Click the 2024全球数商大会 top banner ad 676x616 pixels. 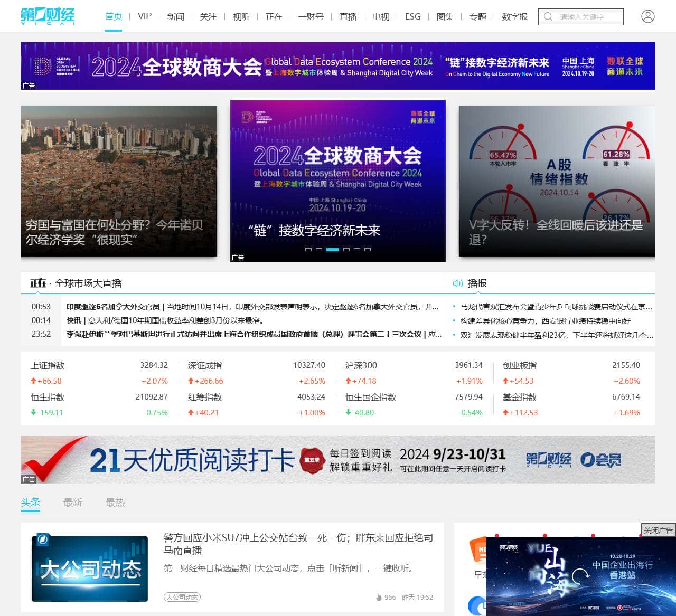pos(338,66)
